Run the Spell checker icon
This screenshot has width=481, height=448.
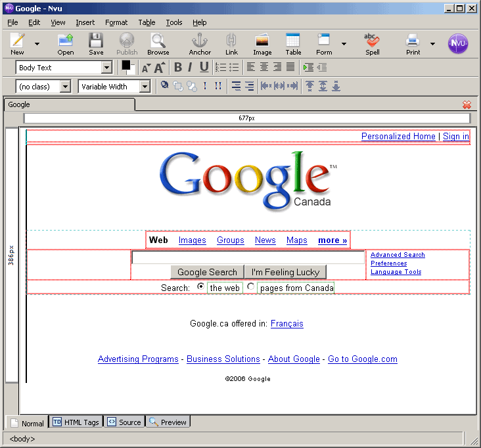tap(373, 44)
